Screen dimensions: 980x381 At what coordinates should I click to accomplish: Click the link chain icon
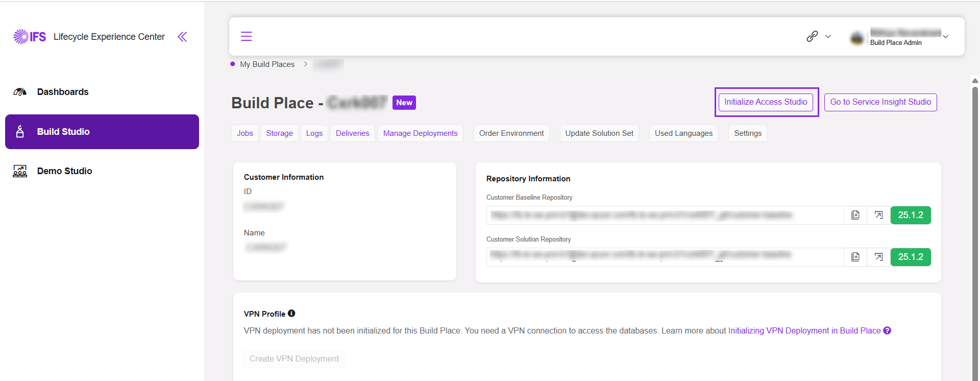pos(812,36)
